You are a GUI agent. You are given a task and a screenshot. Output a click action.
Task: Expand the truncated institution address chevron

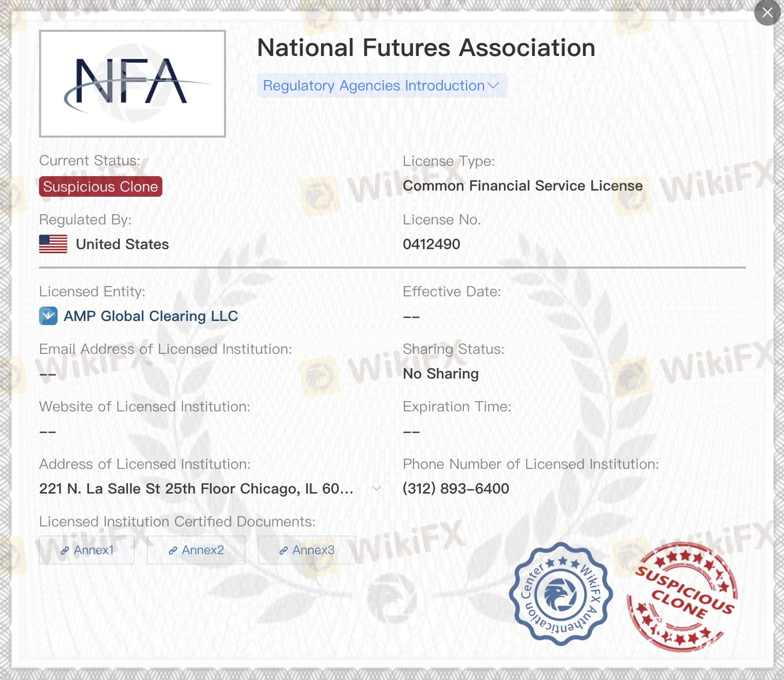coord(377,488)
